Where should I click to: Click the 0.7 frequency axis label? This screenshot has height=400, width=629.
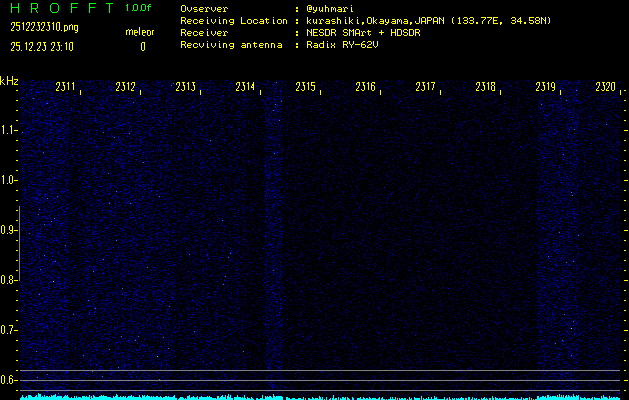tap(9, 329)
